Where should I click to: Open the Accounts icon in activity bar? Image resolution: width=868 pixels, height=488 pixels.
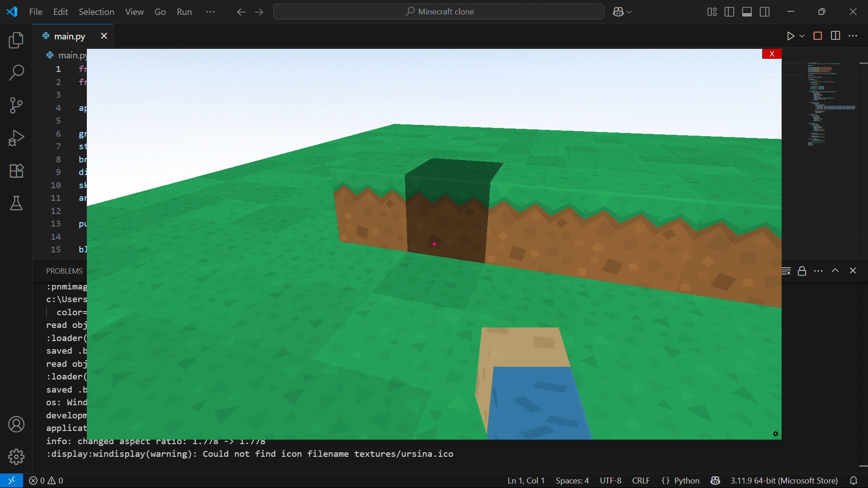coord(16,424)
